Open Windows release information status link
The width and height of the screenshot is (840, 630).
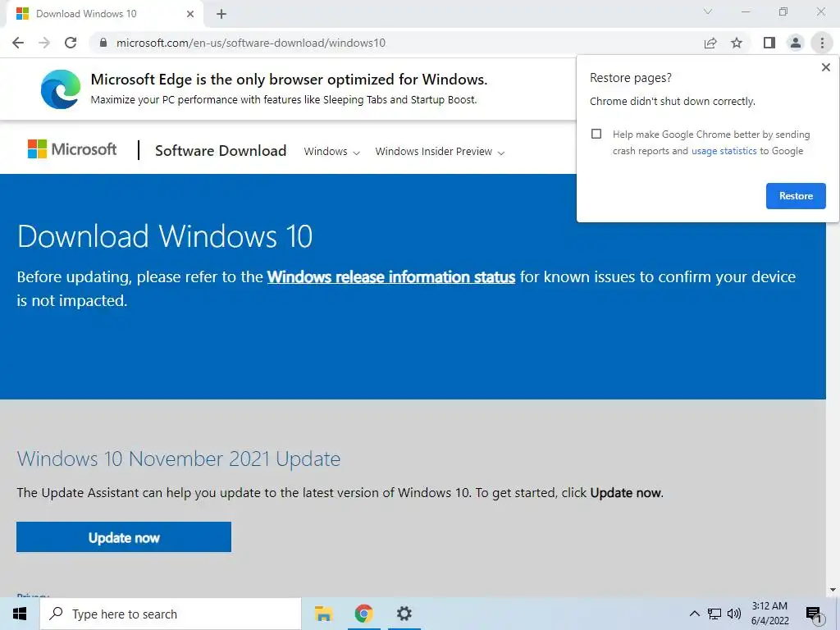(x=391, y=277)
